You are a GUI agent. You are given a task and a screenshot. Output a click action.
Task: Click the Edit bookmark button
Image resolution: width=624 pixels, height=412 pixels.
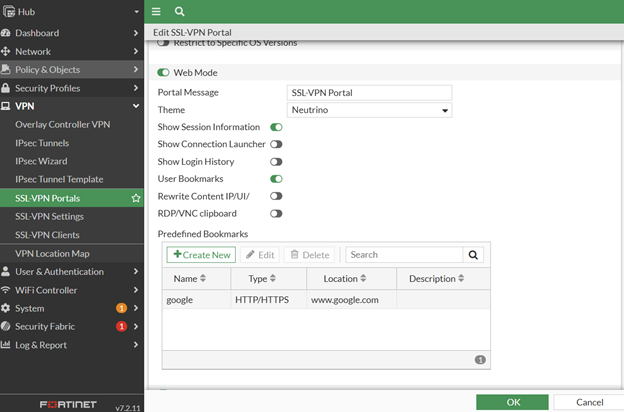click(x=260, y=255)
